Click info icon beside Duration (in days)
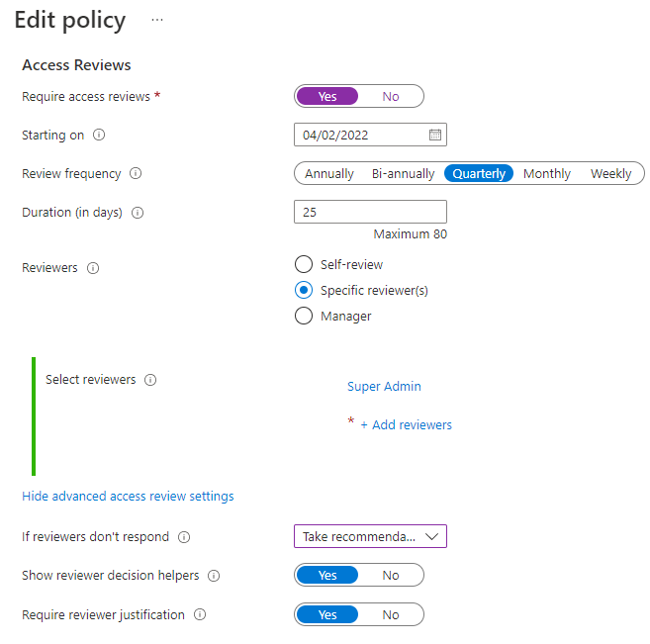Viewport: 650px width, 644px height. [138, 213]
